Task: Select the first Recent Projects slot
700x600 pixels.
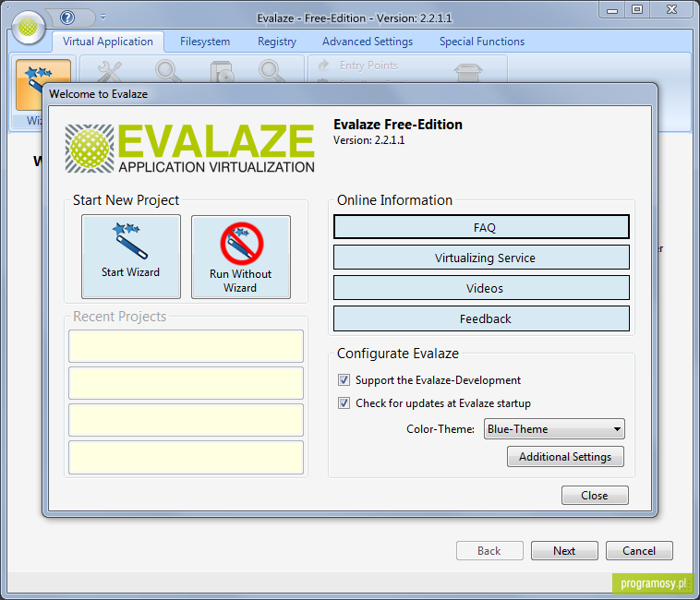Action: [x=186, y=346]
